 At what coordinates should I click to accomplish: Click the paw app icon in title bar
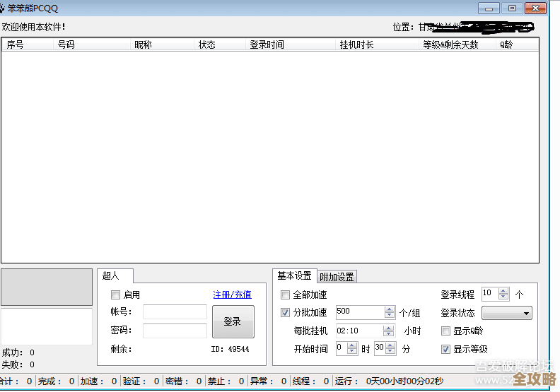[x=2, y=8]
